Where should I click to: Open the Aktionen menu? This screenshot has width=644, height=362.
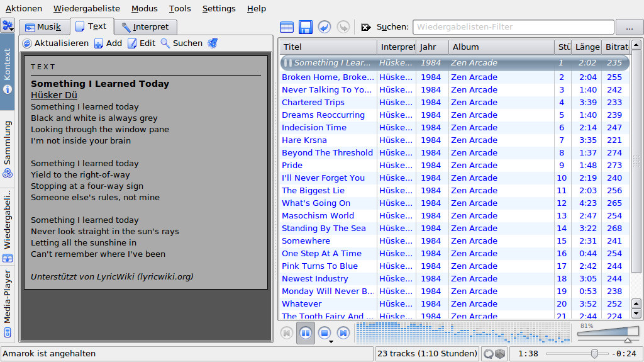[x=23, y=8]
